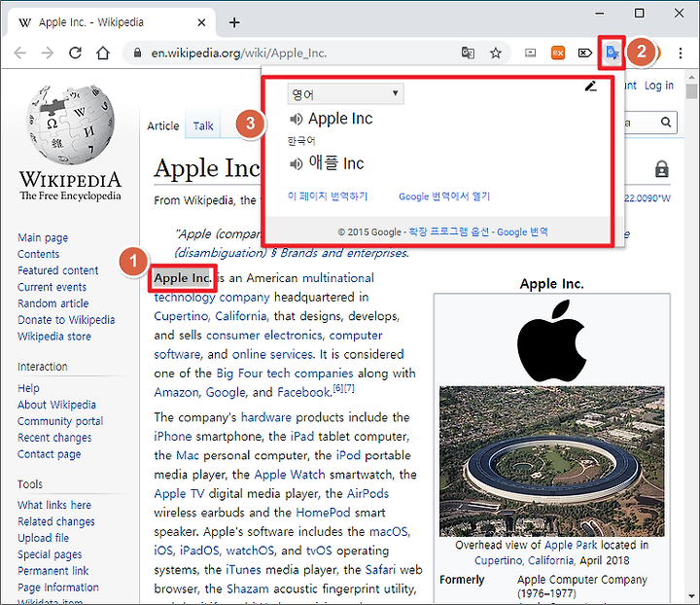This screenshot has width=700, height=605.
Task: Click the pencil edit icon in translate popup
Action: pos(591,86)
